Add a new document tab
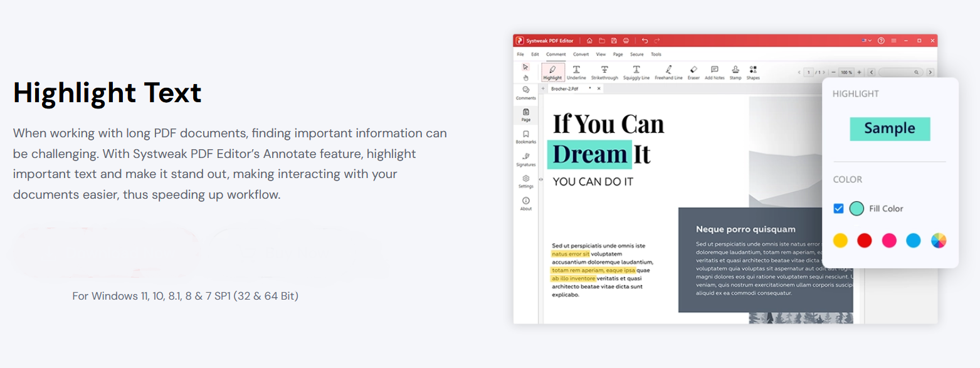Image resolution: width=980 pixels, height=368 pixels. (543, 89)
